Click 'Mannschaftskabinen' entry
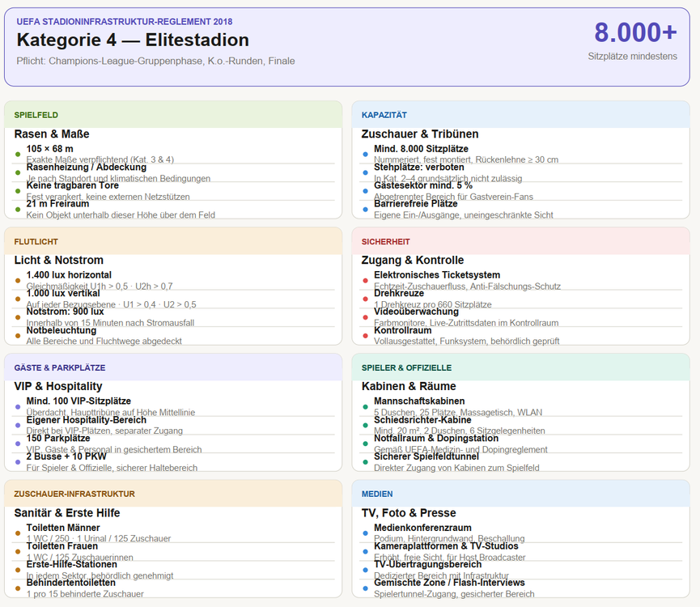Viewport: 700px width, 607px height. tap(419, 401)
